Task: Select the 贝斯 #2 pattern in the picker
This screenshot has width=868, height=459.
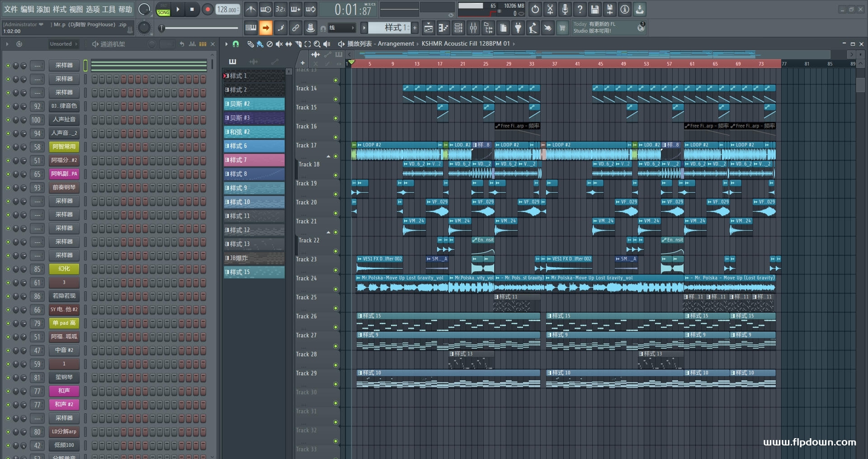Action: point(254,104)
